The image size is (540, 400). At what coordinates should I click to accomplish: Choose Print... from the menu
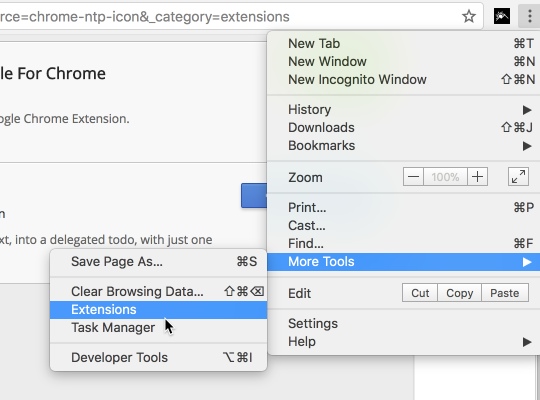pyautogui.click(x=404, y=207)
